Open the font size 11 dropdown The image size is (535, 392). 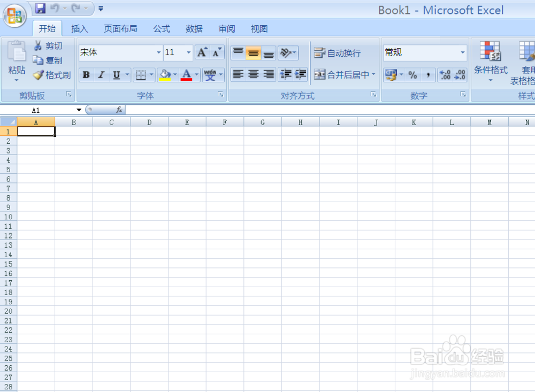pyautogui.click(x=189, y=52)
